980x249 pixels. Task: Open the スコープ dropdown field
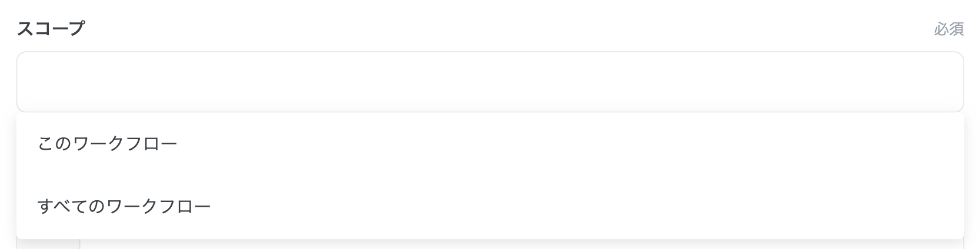(x=489, y=82)
